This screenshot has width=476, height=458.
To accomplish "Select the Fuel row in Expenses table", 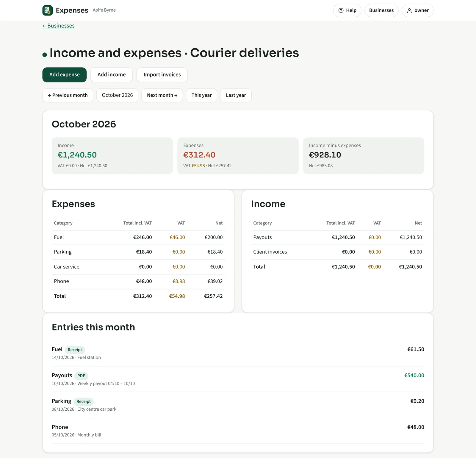I will click(138, 237).
